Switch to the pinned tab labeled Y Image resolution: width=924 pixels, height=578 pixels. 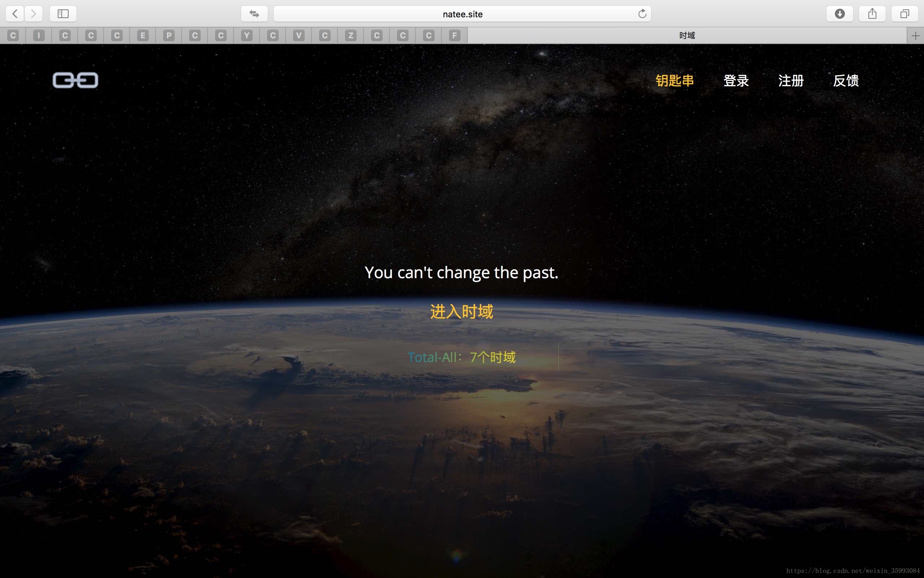tap(247, 35)
